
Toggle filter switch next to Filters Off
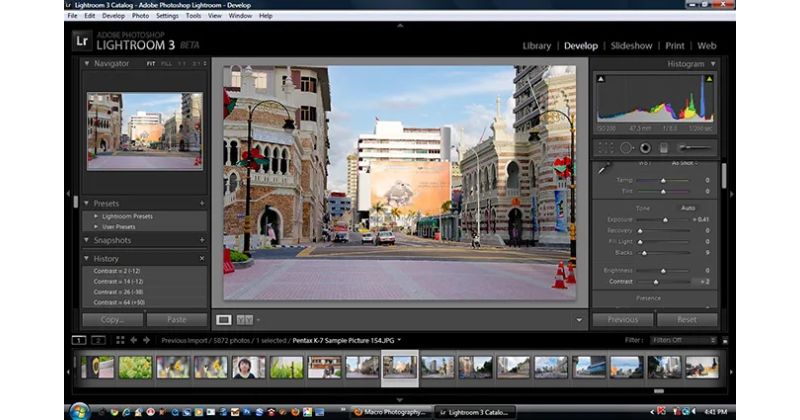725,340
